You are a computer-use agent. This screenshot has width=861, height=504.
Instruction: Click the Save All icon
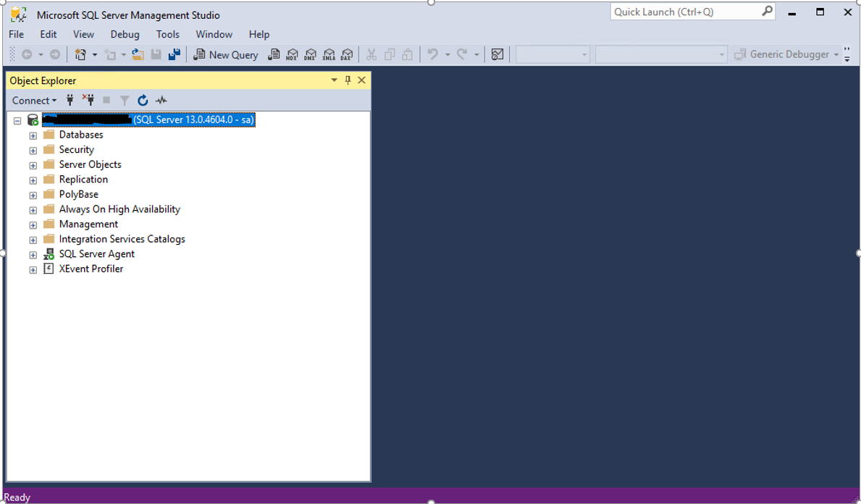point(175,54)
